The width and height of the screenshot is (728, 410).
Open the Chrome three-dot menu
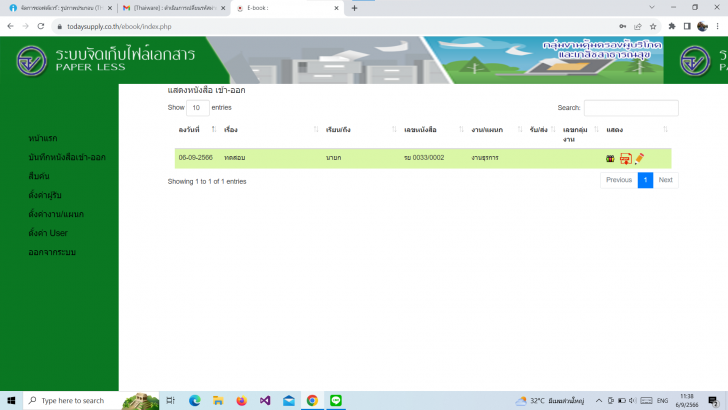(x=717, y=26)
